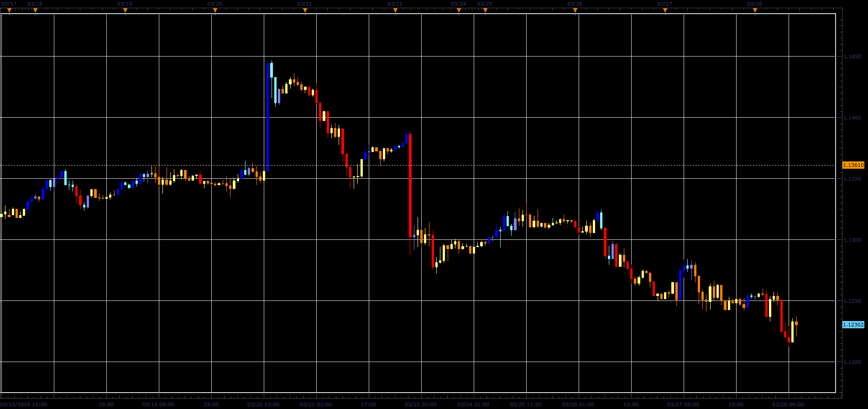Click the 03/19 09:00 time label

(158, 404)
